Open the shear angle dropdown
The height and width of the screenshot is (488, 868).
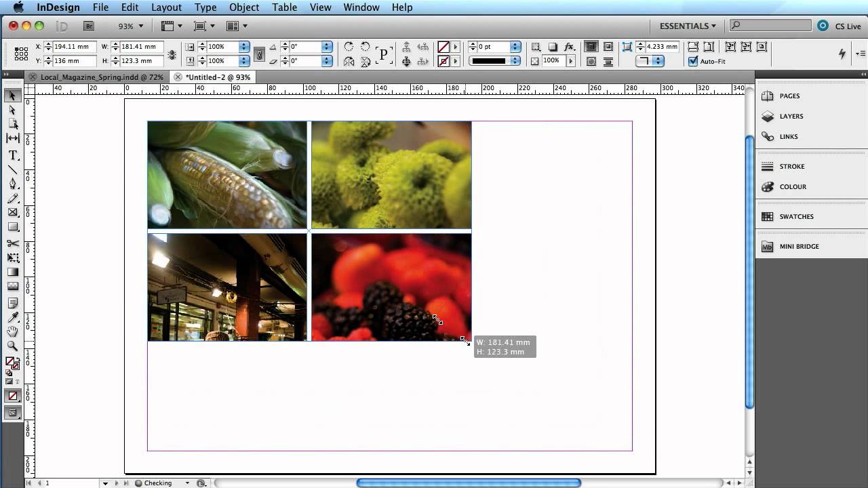point(327,61)
